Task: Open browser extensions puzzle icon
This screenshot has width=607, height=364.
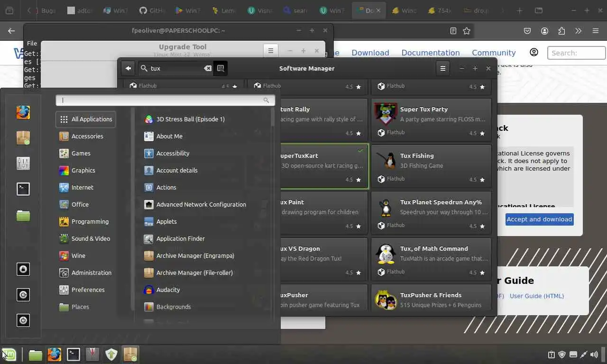Action: click(x=561, y=31)
